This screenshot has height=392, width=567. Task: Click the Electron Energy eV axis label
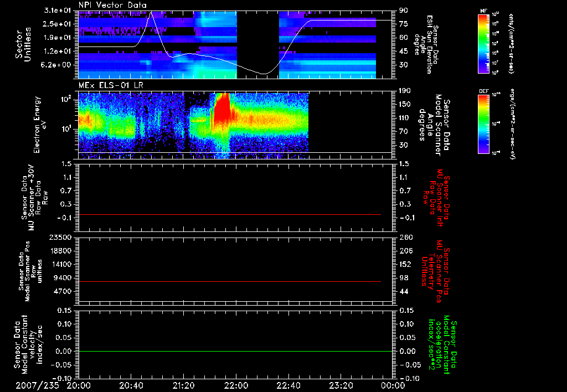click(x=40, y=125)
